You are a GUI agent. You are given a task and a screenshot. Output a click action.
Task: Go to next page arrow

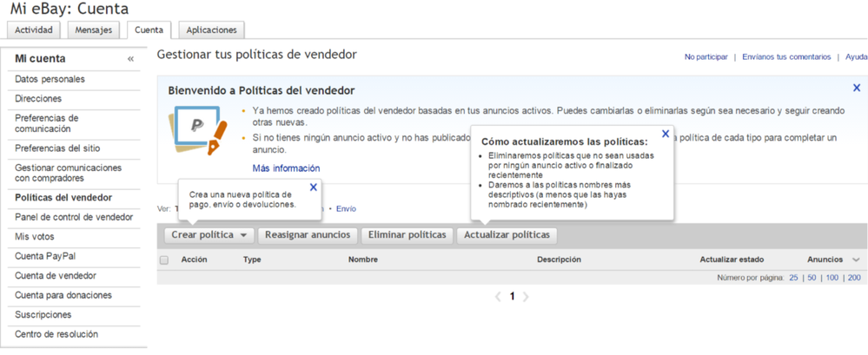[526, 297]
